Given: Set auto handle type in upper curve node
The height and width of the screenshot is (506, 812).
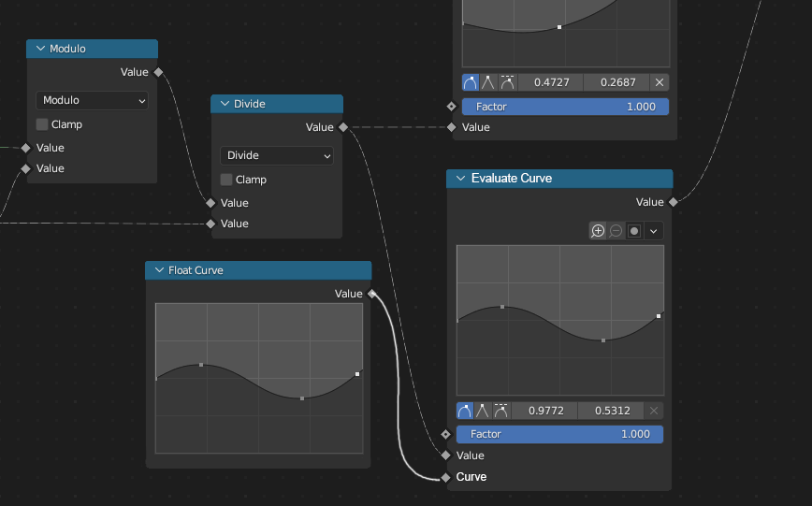Looking at the screenshot, I should [471, 82].
